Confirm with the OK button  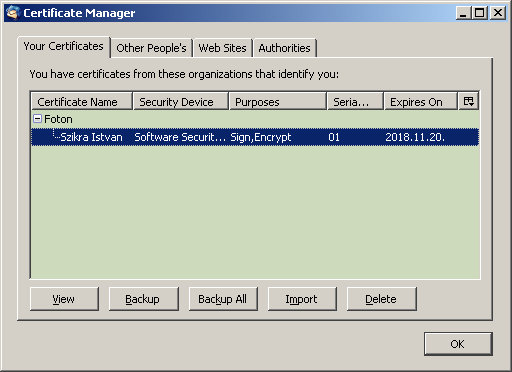(458, 344)
